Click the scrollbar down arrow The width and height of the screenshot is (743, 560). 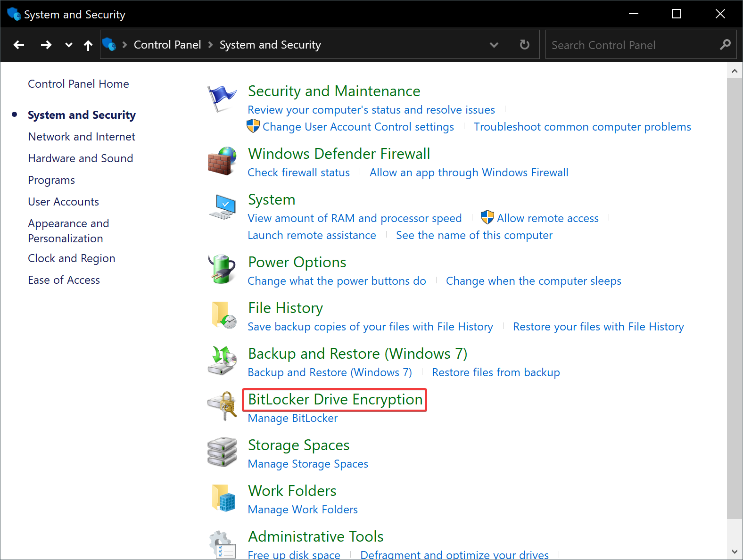(x=735, y=551)
